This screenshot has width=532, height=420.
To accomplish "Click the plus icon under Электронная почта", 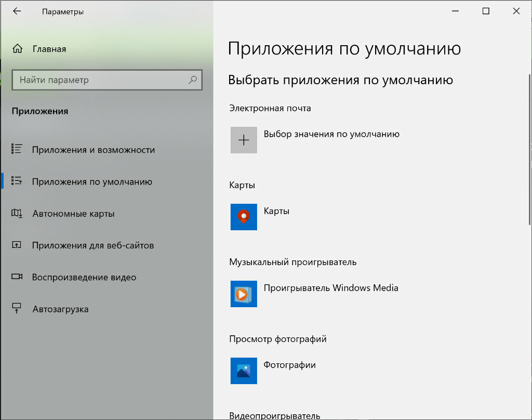I will point(244,140).
